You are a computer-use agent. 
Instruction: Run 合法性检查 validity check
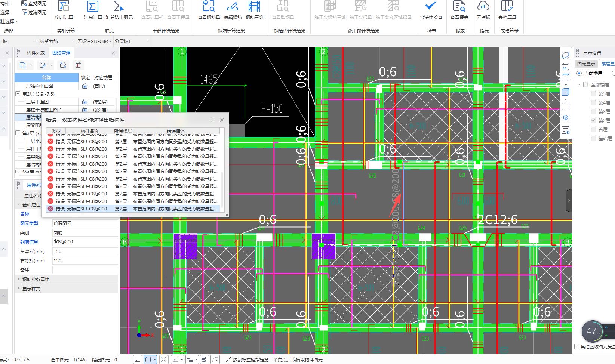tap(431, 7)
